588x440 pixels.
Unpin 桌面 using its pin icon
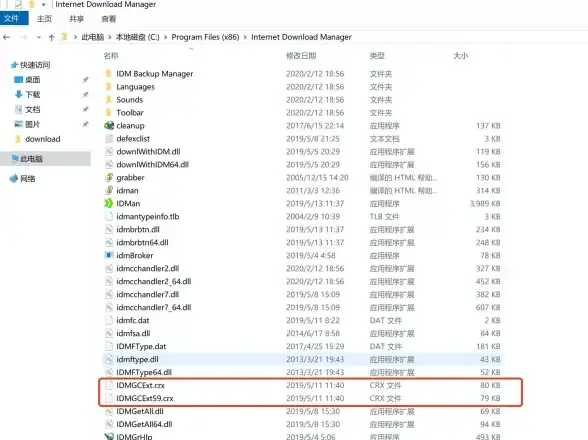(86, 80)
